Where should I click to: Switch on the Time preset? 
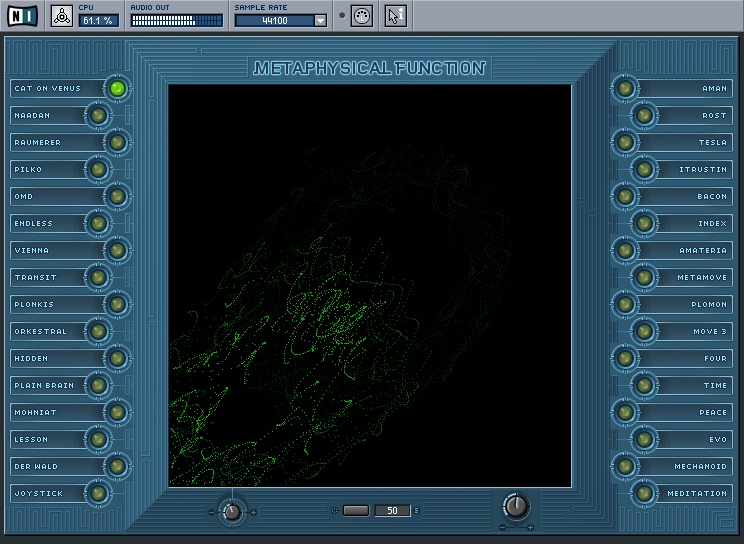(644, 385)
